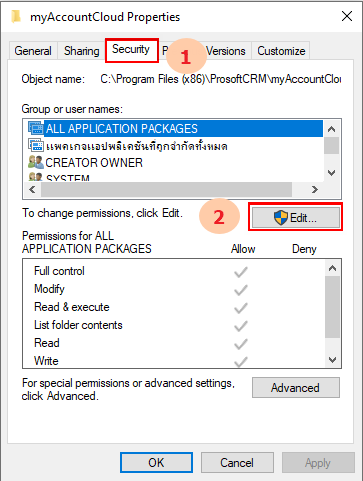
Task: Confirm with the OK button
Action: tap(156, 463)
